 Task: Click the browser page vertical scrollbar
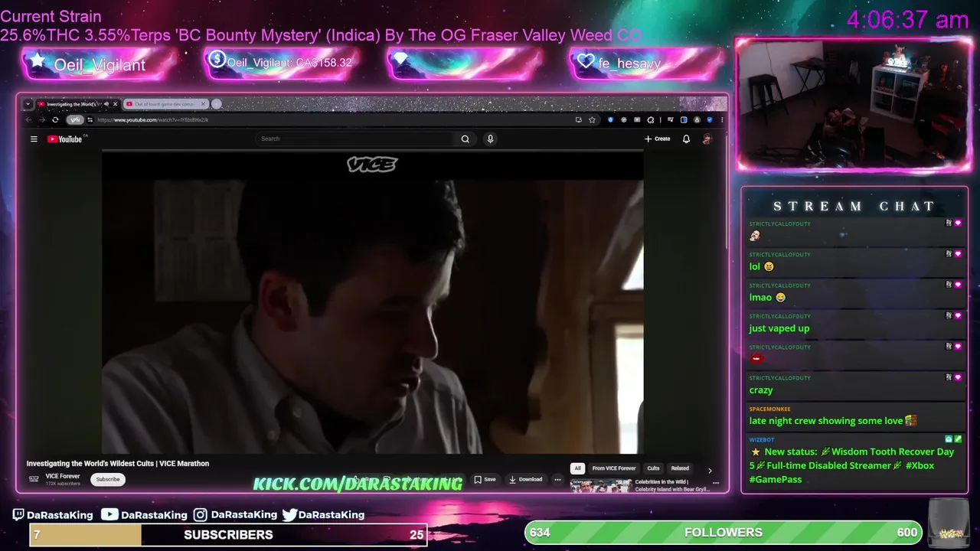pyautogui.click(x=726, y=191)
